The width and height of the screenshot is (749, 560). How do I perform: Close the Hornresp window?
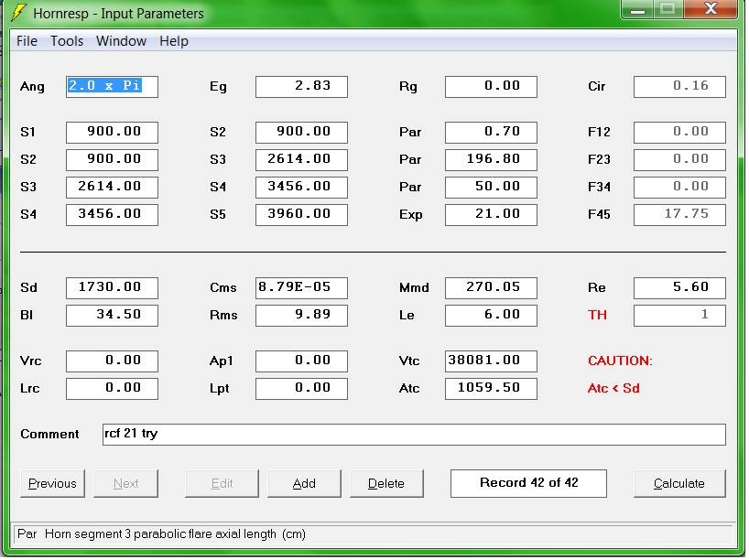[711, 9]
